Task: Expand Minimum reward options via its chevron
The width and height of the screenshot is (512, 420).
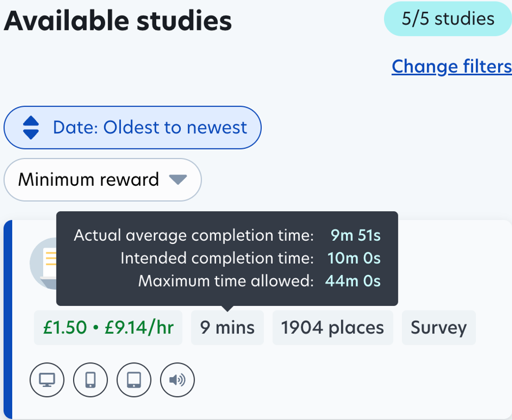Action: [178, 180]
